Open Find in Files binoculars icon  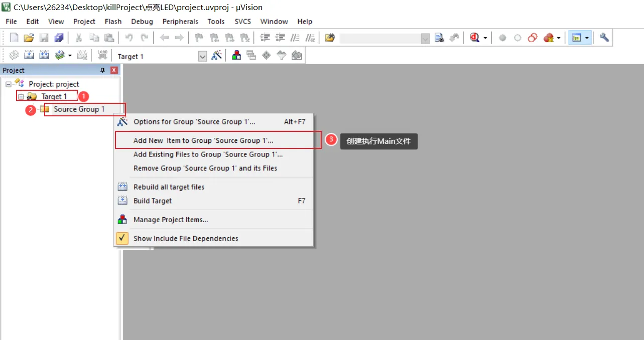click(330, 38)
